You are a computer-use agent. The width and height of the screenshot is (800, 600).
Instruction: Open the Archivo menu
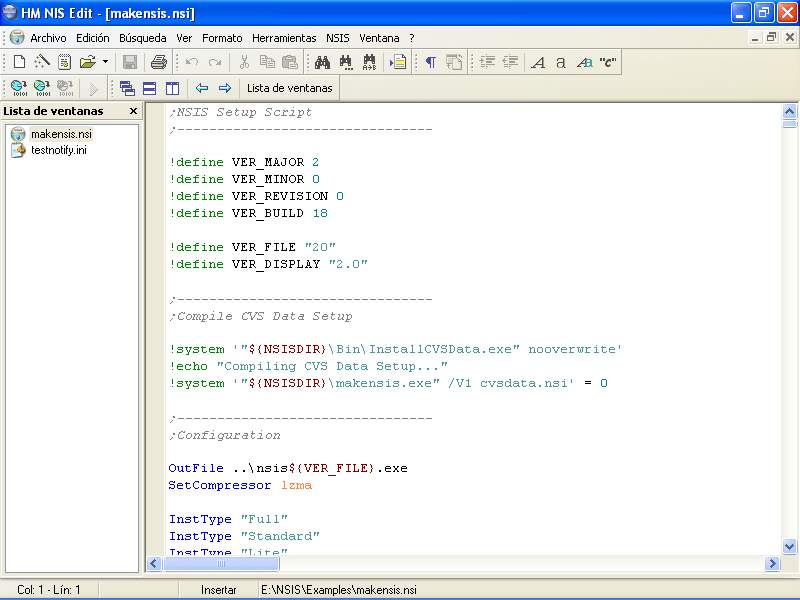pos(48,38)
